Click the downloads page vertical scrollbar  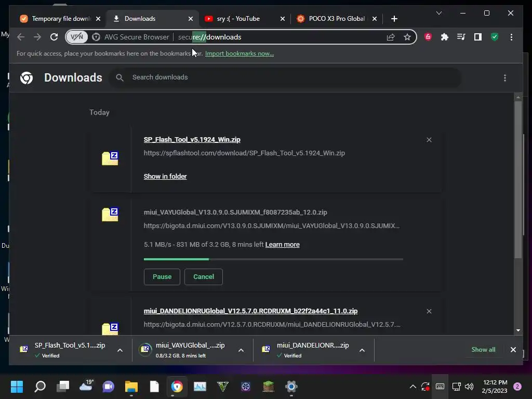[x=518, y=180]
